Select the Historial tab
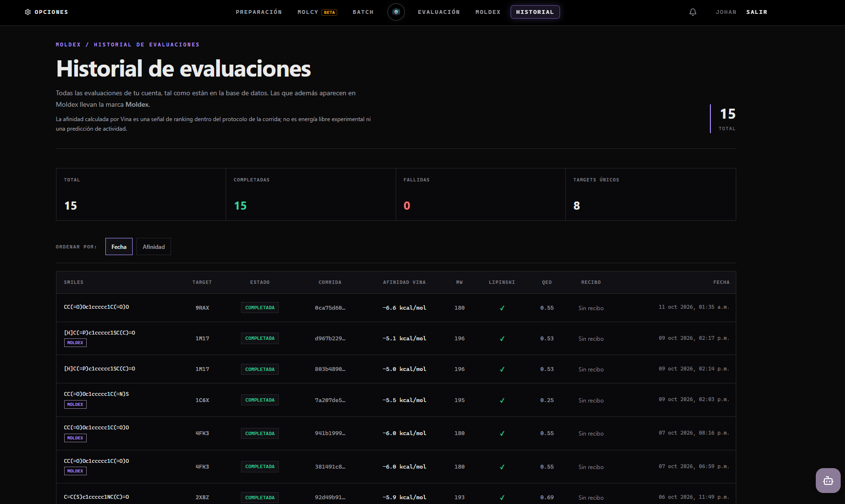 pos(535,12)
